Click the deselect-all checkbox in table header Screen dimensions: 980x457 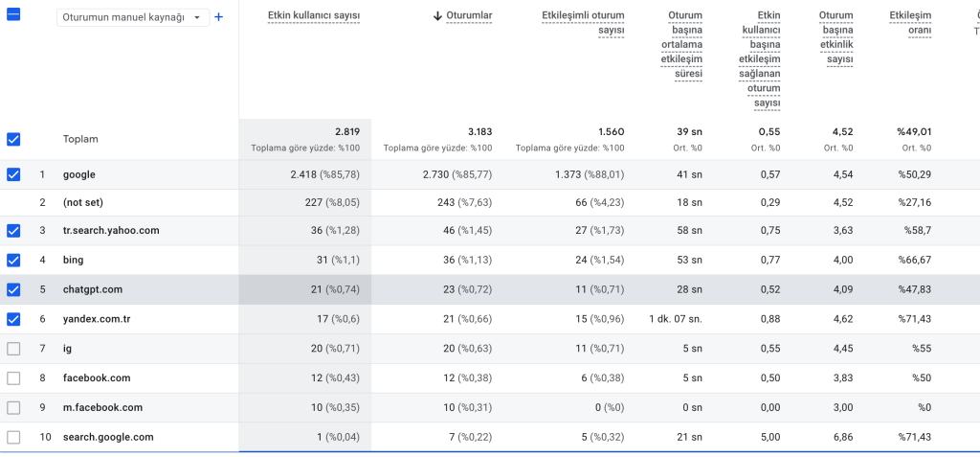13,16
